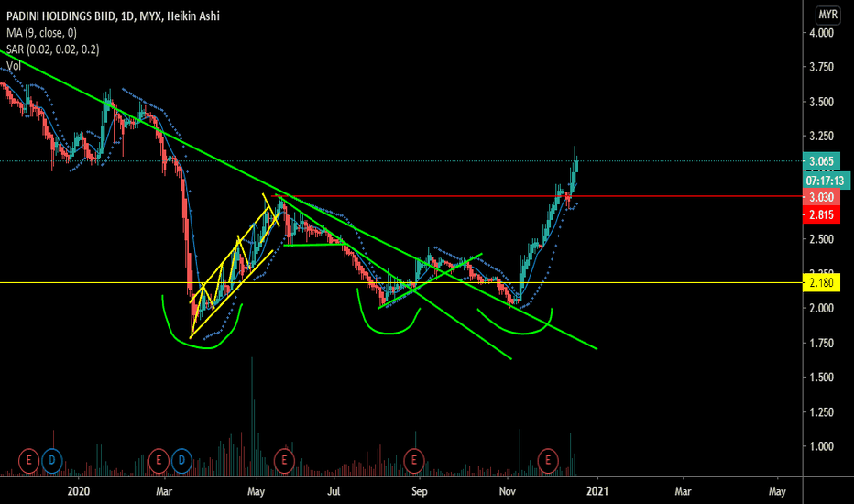Click the first E earnings marker before 2020
Image resolution: width=854 pixels, height=504 pixels.
click(28, 460)
